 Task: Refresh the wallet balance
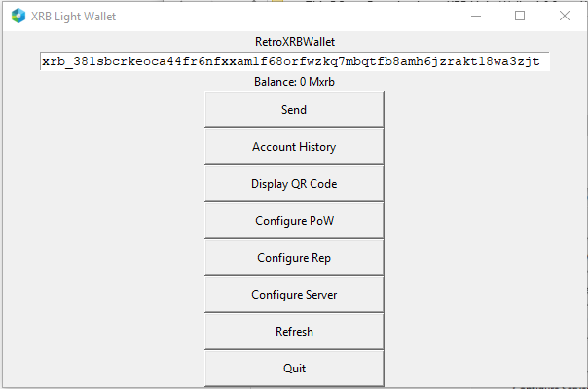294,332
